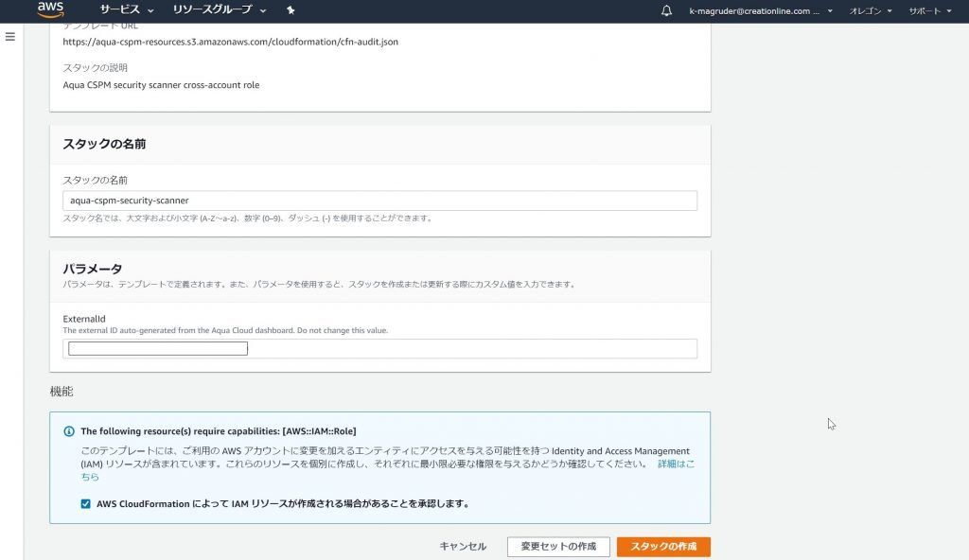969x560 pixels.
Task: Click the キャンセル button
Action: pos(463,547)
